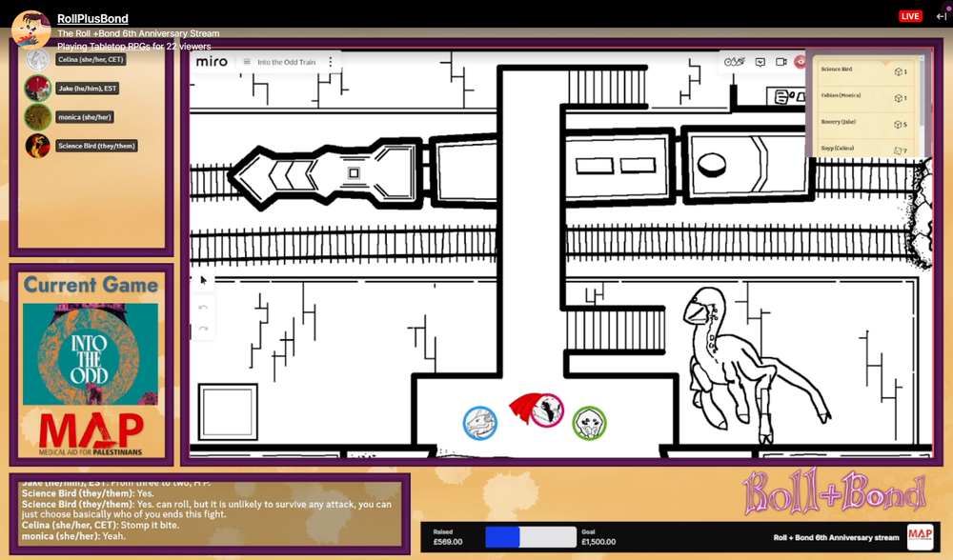953x560 pixels.
Task: Click the Miro logo
Action: pyautogui.click(x=212, y=62)
